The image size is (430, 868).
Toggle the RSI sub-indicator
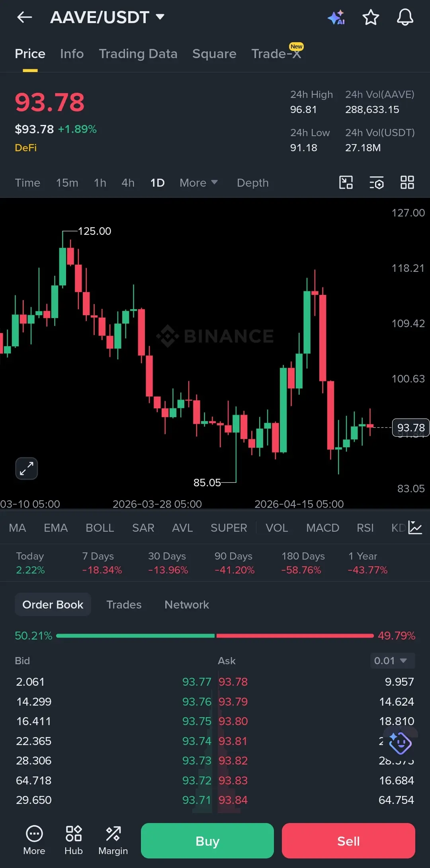365,528
